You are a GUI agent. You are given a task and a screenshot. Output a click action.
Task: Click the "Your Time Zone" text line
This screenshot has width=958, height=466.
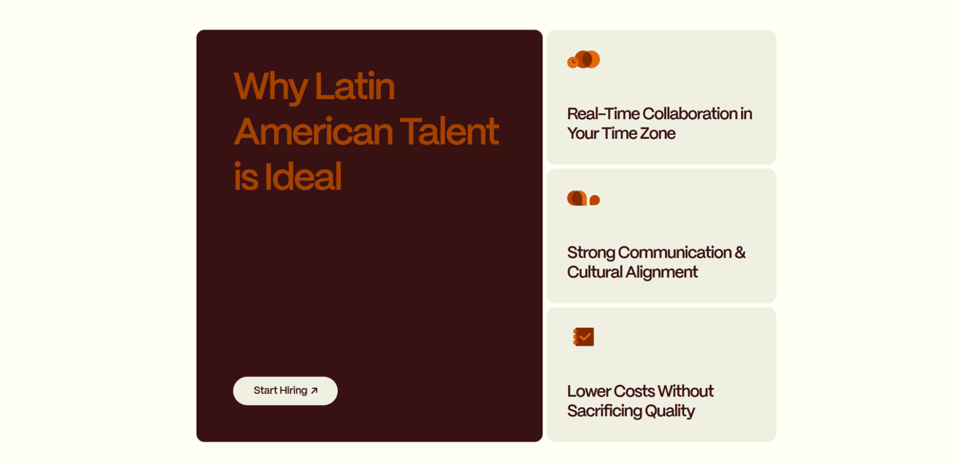621,133
